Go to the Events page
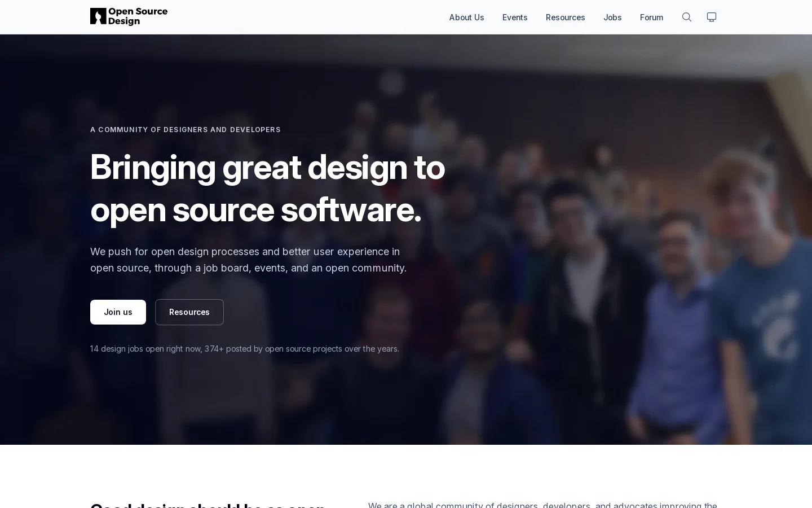Screen dimensions: 812x508 [515, 17]
